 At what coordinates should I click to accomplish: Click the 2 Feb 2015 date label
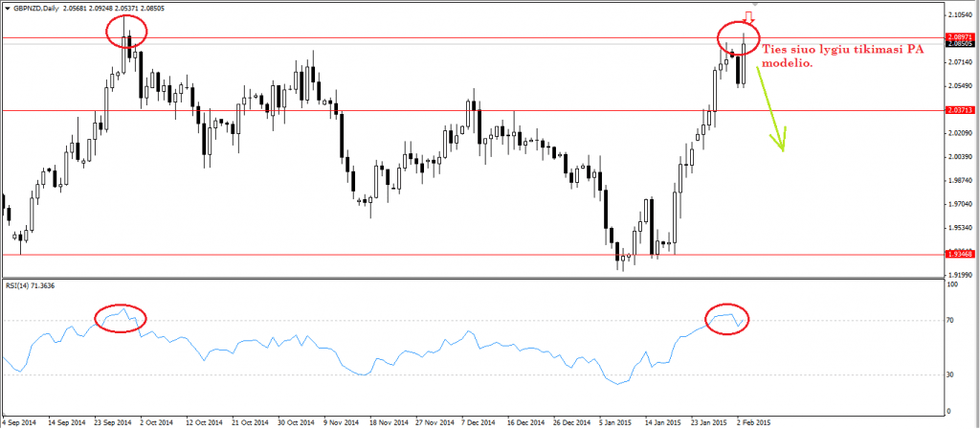[x=754, y=422]
